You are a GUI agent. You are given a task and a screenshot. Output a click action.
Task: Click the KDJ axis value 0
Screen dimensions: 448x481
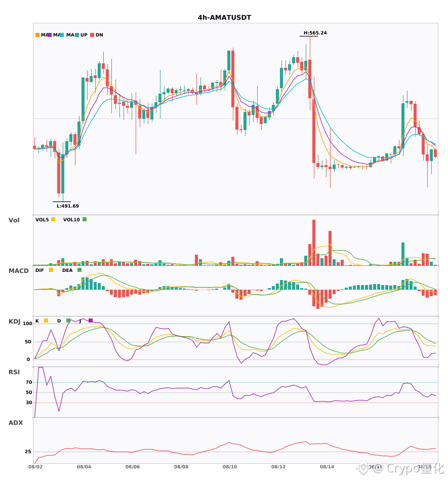point(28,359)
